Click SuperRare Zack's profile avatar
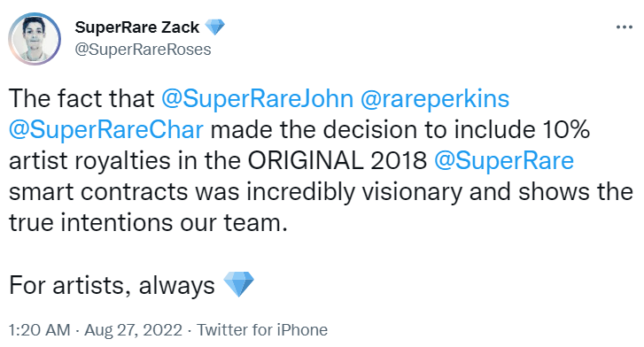Screen dimensions: 644x347 coord(35,39)
